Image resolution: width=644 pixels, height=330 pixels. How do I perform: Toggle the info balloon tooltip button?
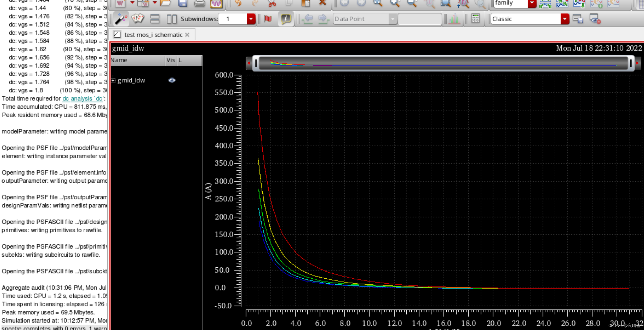coord(286,19)
